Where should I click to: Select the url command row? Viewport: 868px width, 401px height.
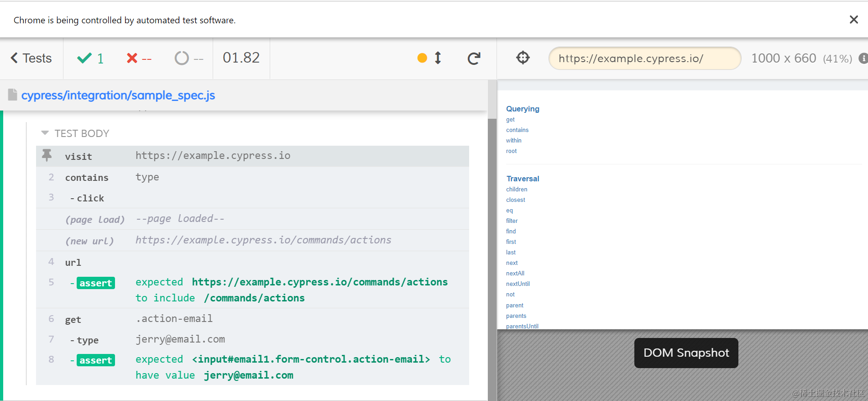click(x=252, y=262)
